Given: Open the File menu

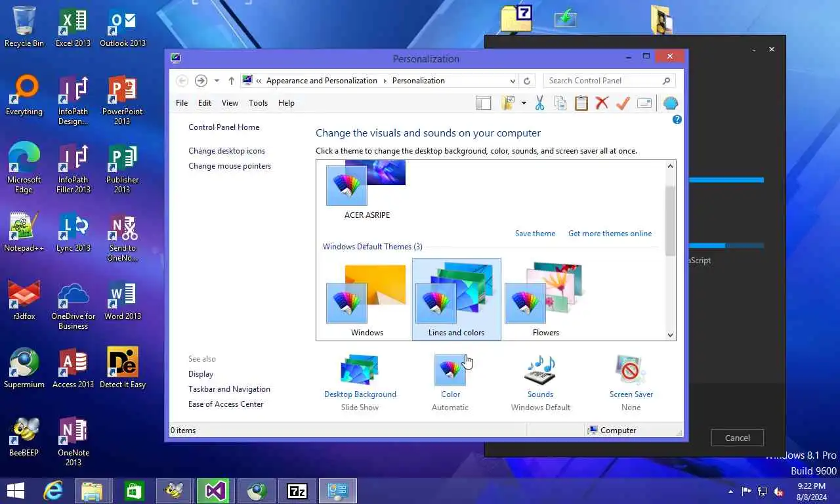Looking at the screenshot, I should pos(182,103).
